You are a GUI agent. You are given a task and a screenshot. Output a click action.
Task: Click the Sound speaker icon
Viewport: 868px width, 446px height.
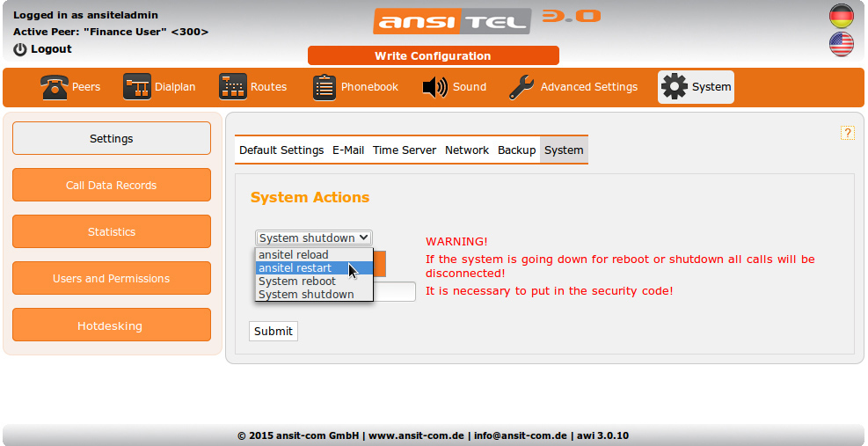434,87
